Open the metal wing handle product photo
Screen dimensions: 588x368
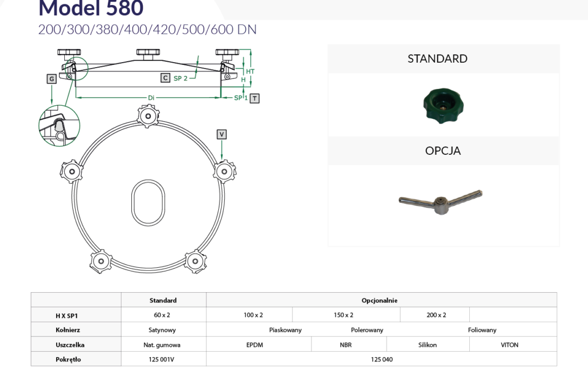coord(440,202)
